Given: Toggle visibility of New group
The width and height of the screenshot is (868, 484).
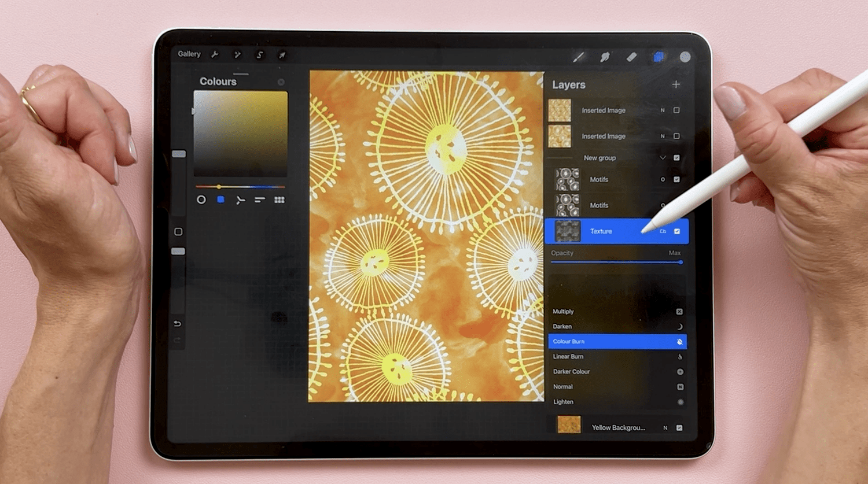Looking at the screenshot, I should (x=678, y=157).
